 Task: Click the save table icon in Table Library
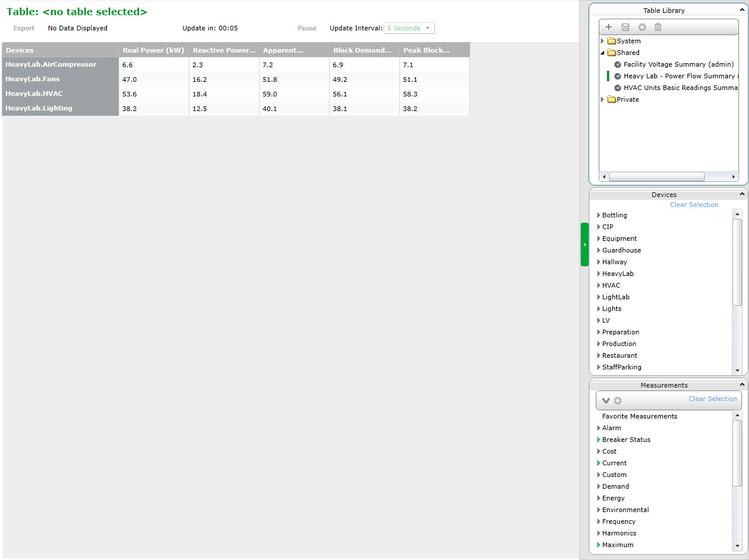(625, 26)
